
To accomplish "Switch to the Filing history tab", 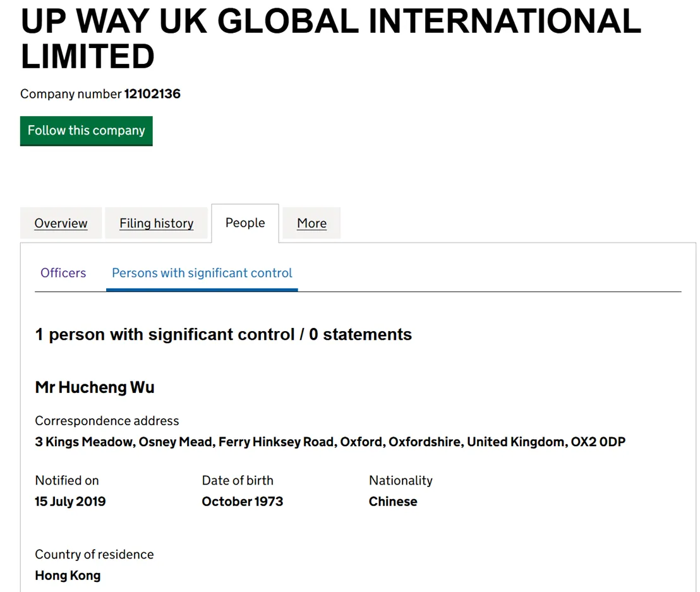I will coord(156,223).
